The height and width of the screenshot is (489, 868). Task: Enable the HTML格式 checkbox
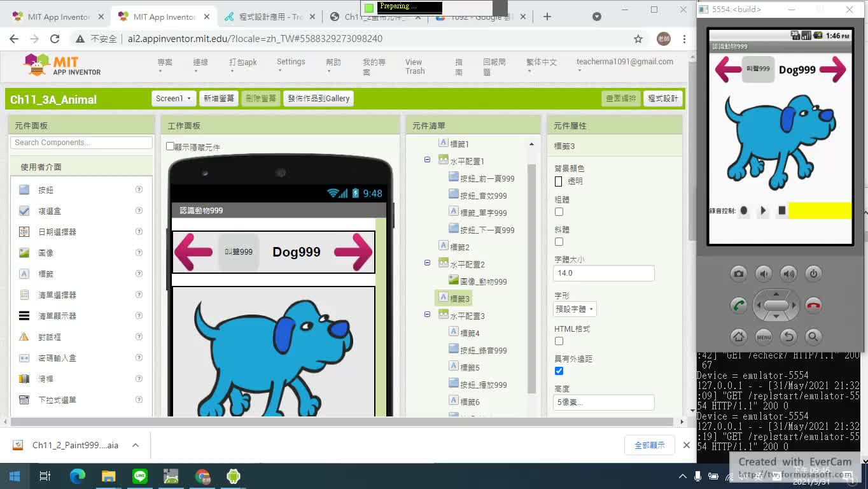pos(559,341)
